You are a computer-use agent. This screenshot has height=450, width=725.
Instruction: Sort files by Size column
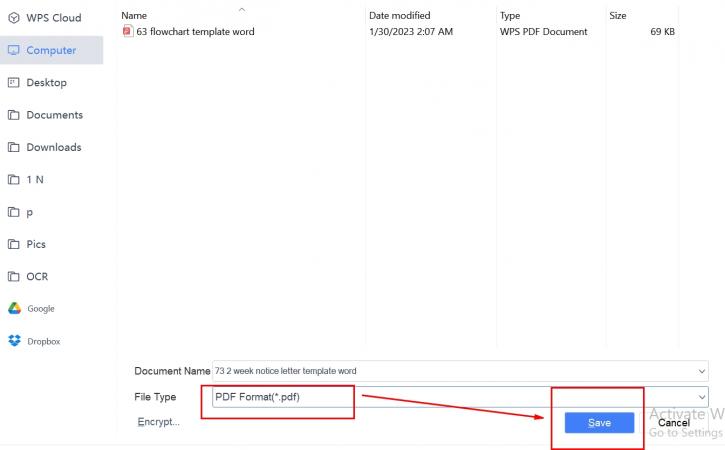pyautogui.click(x=618, y=16)
